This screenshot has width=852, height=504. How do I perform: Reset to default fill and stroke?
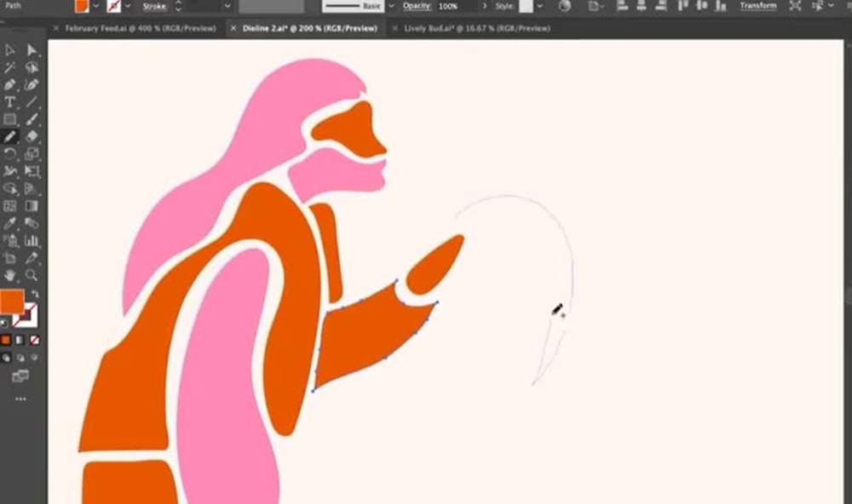(4, 324)
